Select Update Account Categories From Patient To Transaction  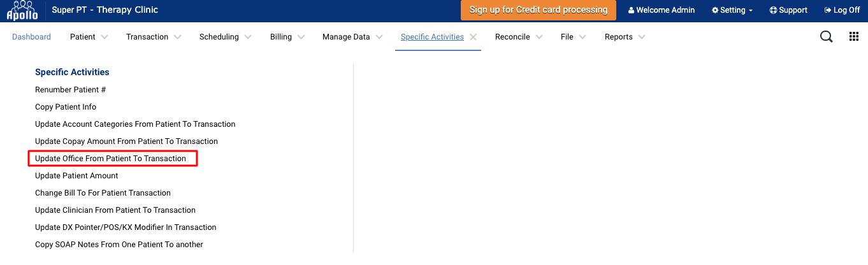point(135,124)
